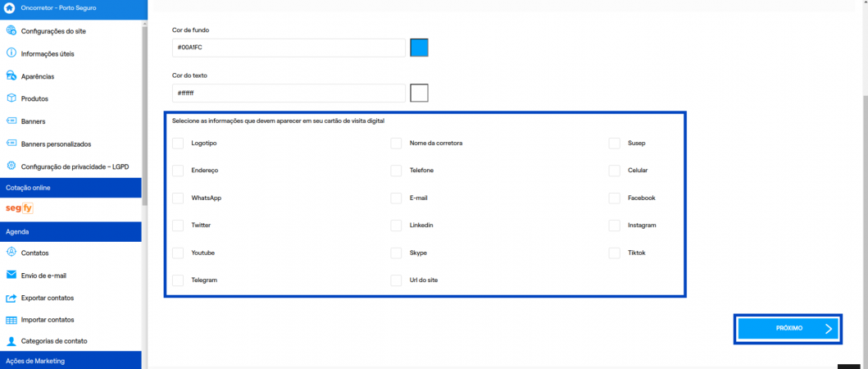Viewport: 868px width, 369px height.
Task: Click the Cor do texto hex field
Action: [289, 93]
